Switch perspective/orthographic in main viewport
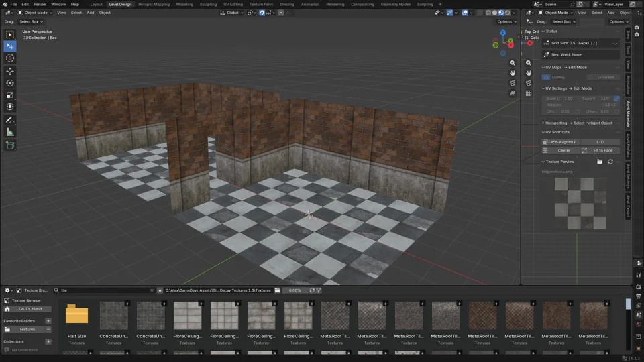Image resolution: width=644 pixels, height=362 pixels. [x=512, y=93]
